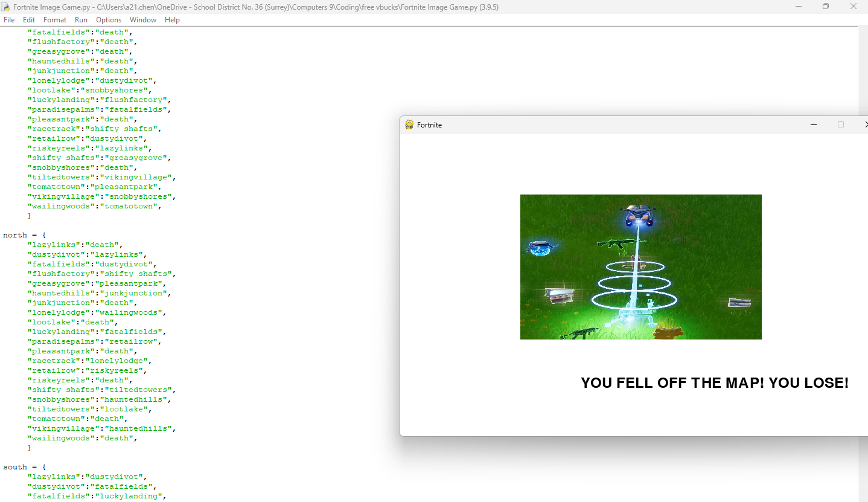868x502 pixels.
Task: Click the supply drop image in Fortnite window
Action: click(x=640, y=266)
